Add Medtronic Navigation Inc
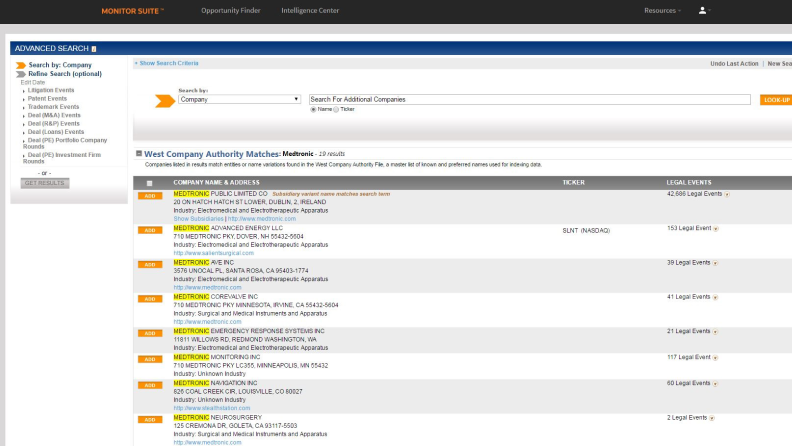The image size is (792, 446). tap(150, 385)
